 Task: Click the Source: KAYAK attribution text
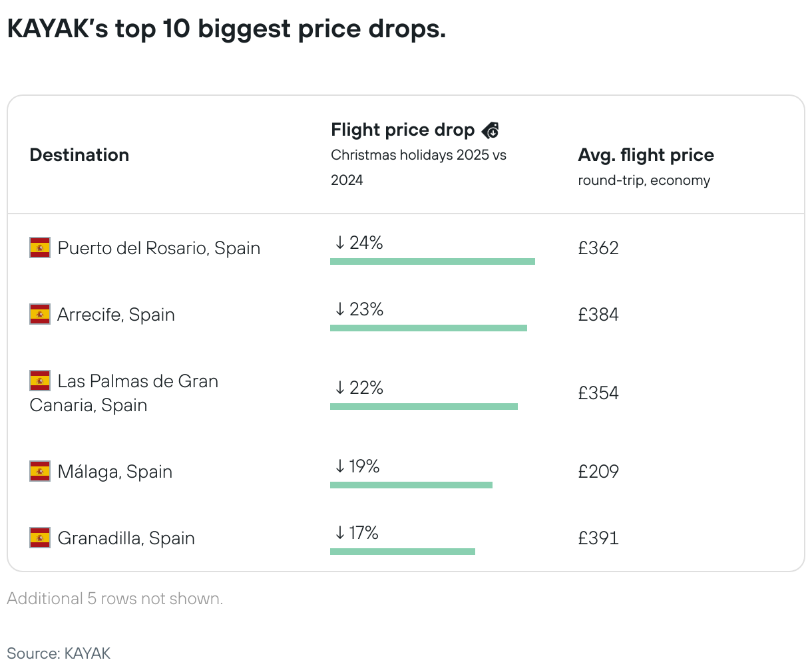[59, 653]
